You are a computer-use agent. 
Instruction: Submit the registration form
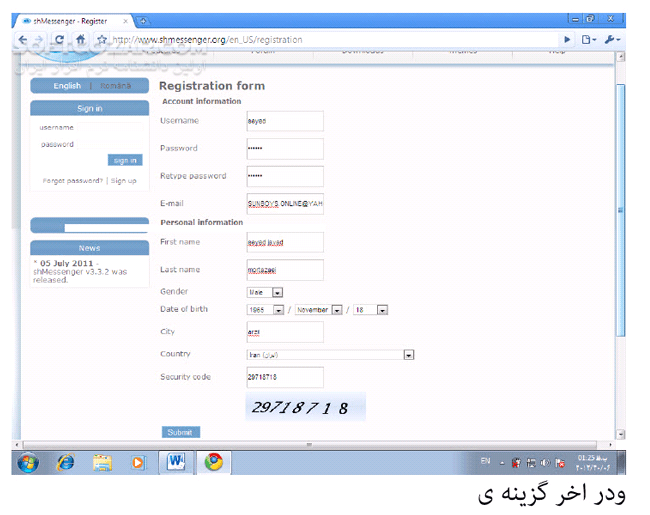pyautogui.click(x=180, y=432)
